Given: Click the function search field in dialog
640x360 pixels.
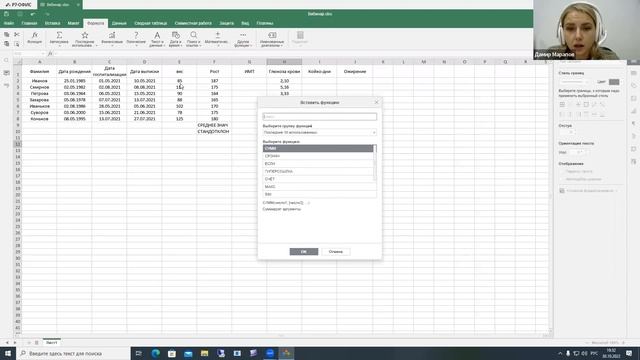Looking at the screenshot, I should 320,117.
